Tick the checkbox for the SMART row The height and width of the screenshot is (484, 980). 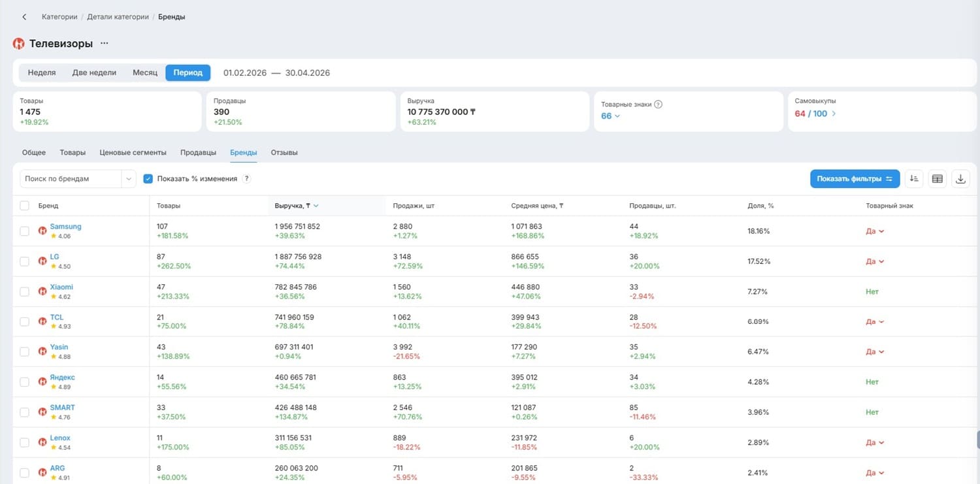tap(25, 412)
